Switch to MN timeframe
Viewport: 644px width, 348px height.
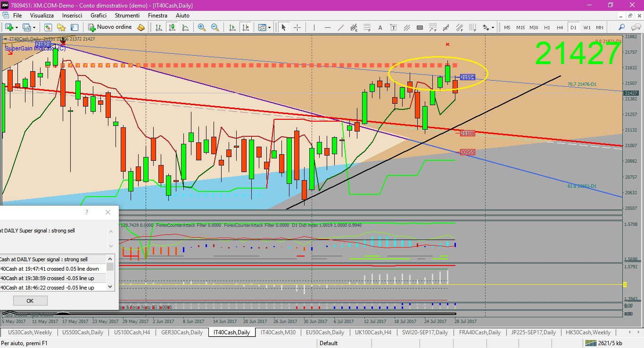click(x=600, y=27)
